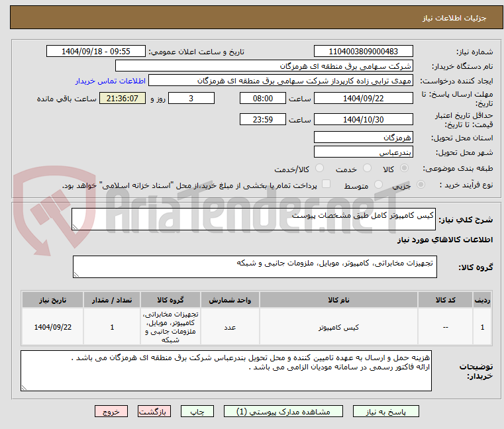Click the response deadline time 08:00 field
The width and height of the screenshot is (504, 429).
pos(263,98)
